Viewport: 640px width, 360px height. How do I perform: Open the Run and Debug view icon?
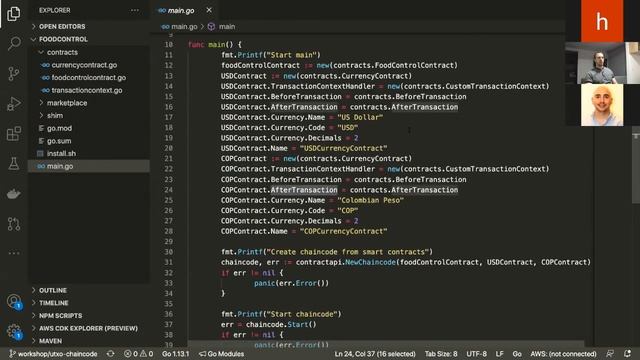click(13, 104)
